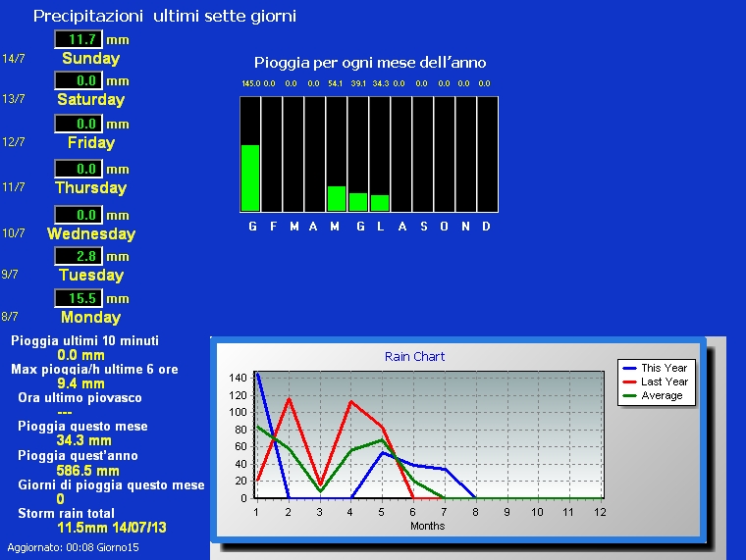746x560 pixels.
Task: Select the Friday day label
Action: [x=91, y=142]
